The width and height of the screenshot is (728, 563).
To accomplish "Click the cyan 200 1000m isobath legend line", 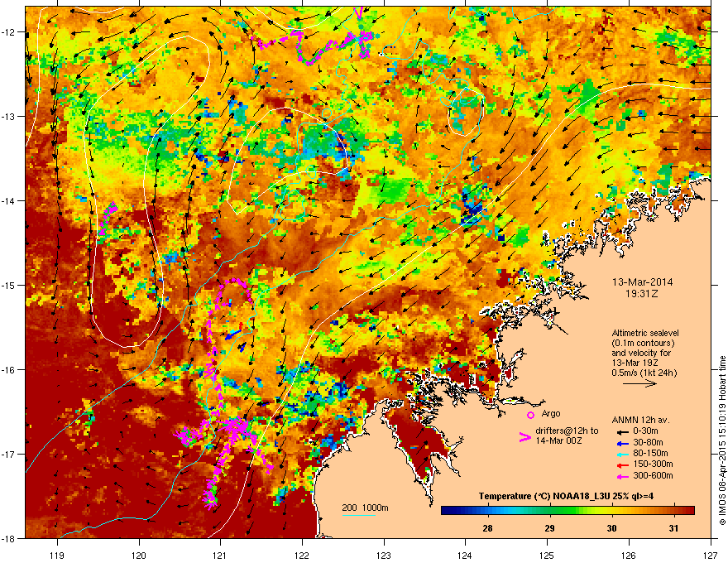I will (358, 515).
